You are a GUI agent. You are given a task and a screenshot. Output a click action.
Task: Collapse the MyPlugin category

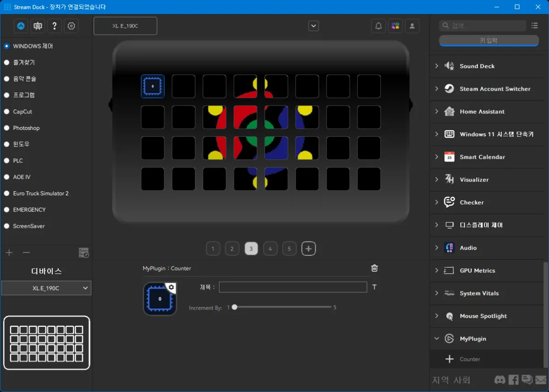(x=436, y=338)
